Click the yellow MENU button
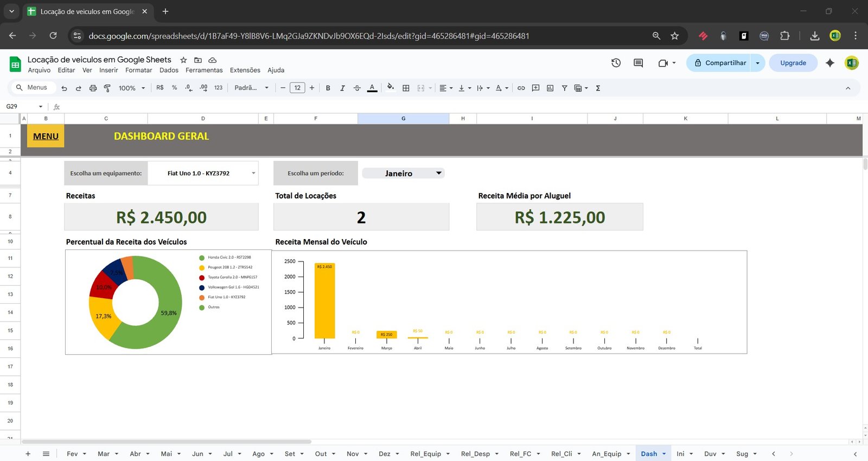868x461 pixels. (46, 136)
